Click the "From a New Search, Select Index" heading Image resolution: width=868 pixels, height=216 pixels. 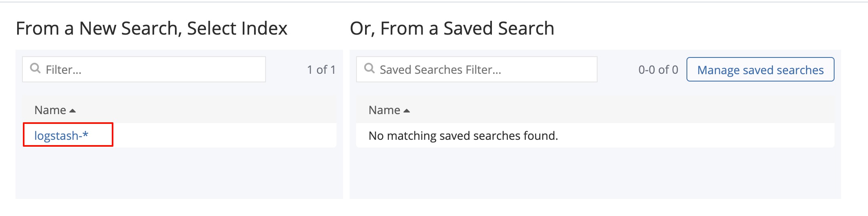tap(151, 29)
